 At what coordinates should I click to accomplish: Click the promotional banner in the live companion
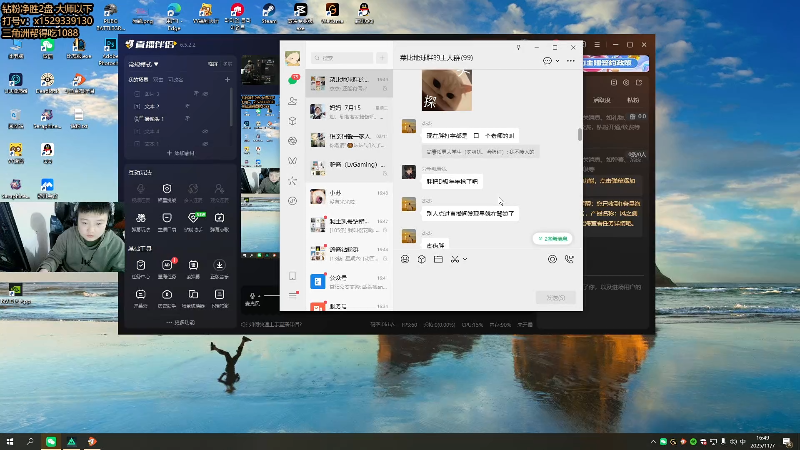[616, 63]
